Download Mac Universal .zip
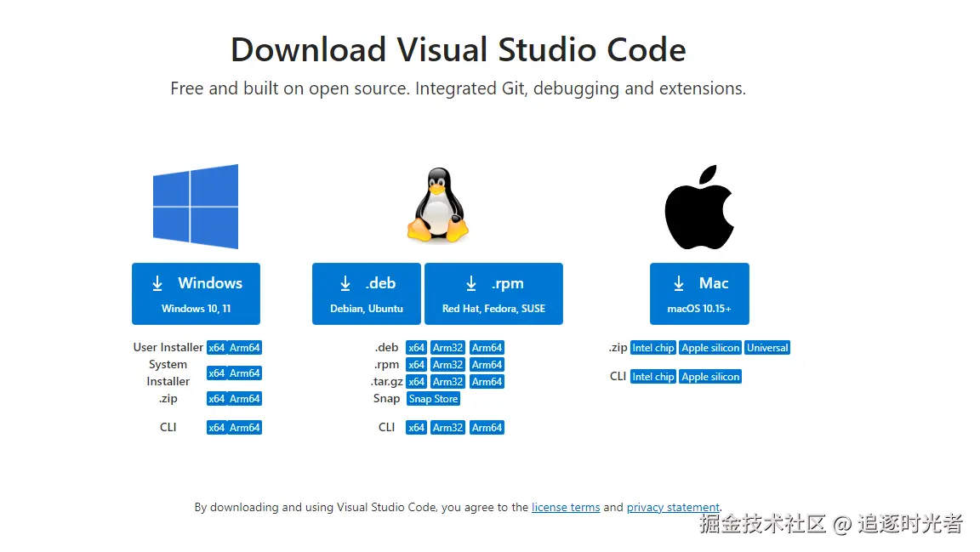This screenshot has height=552, width=980. tap(767, 348)
